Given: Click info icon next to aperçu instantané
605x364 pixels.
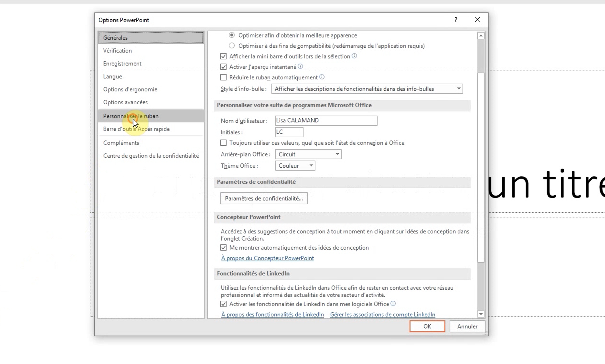Looking at the screenshot, I should pos(300,66).
